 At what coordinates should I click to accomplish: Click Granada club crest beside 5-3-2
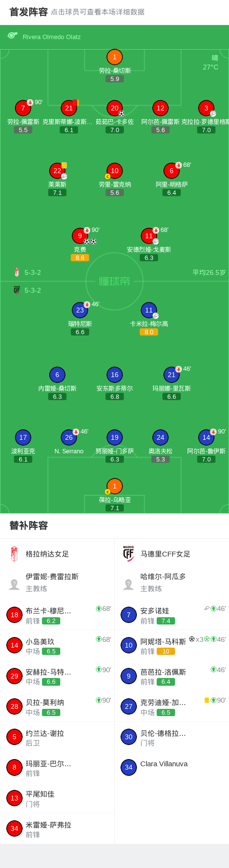tap(17, 272)
